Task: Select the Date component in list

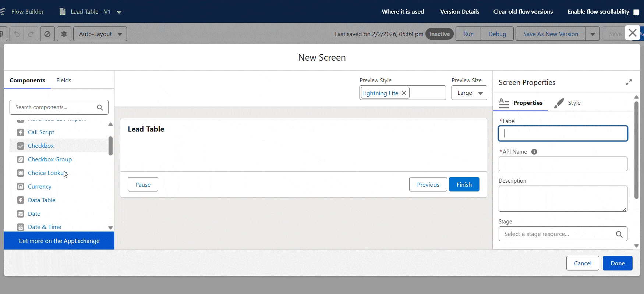Action: pyautogui.click(x=34, y=214)
